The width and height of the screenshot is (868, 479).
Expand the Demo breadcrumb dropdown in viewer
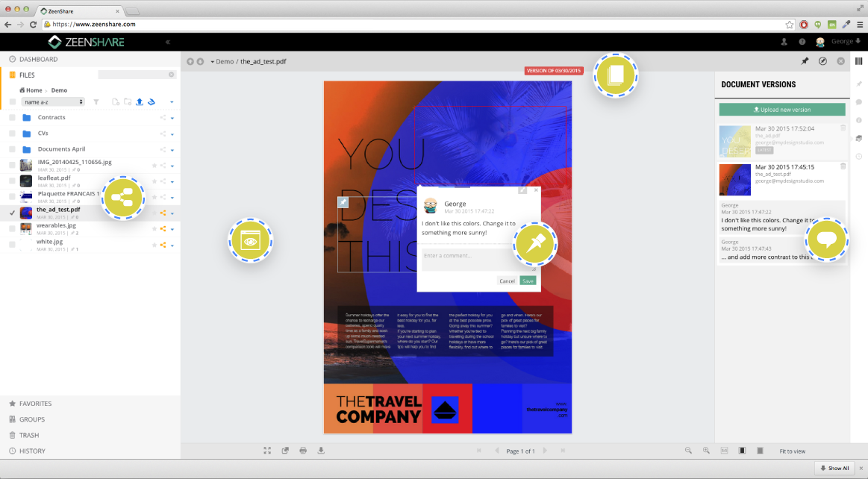click(x=212, y=62)
